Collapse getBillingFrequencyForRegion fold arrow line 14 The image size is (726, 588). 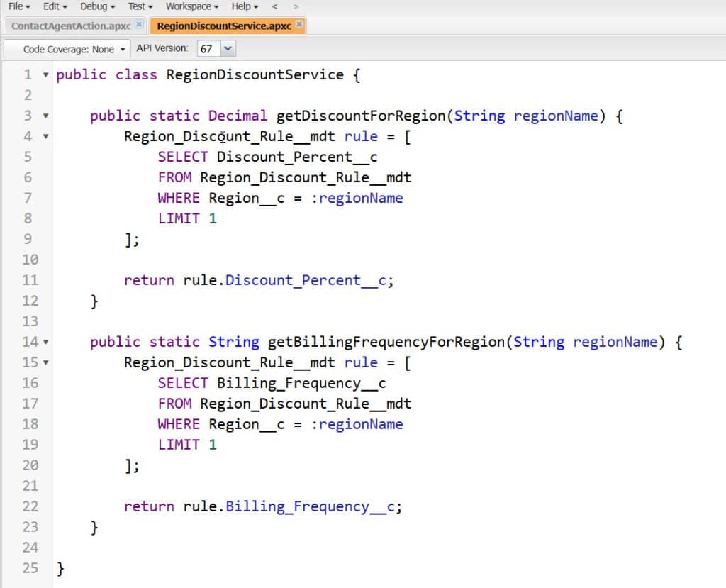[x=45, y=342]
